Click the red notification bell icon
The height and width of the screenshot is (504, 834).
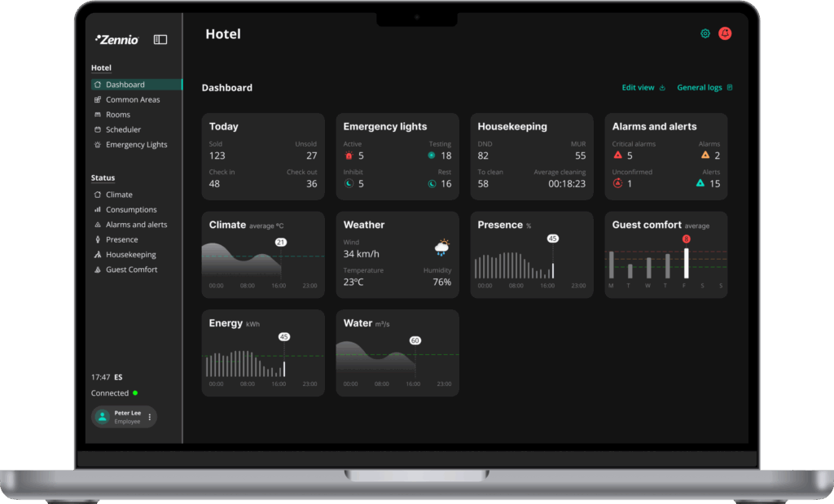coord(725,33)
